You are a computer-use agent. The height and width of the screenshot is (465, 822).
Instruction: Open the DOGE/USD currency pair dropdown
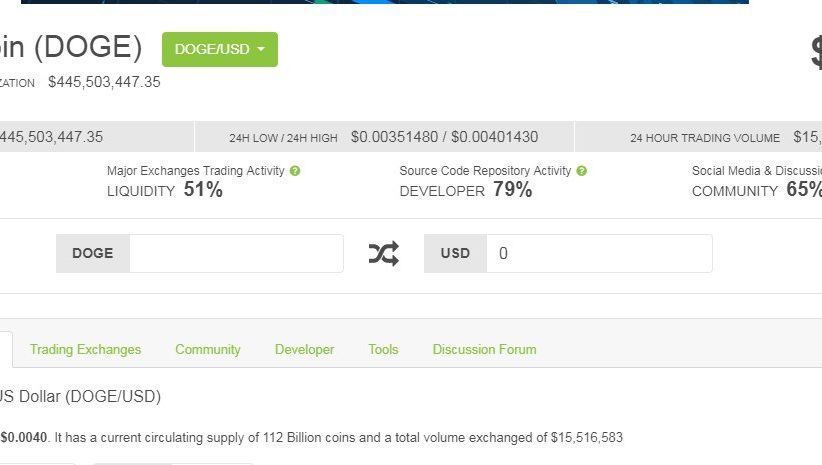219,49
